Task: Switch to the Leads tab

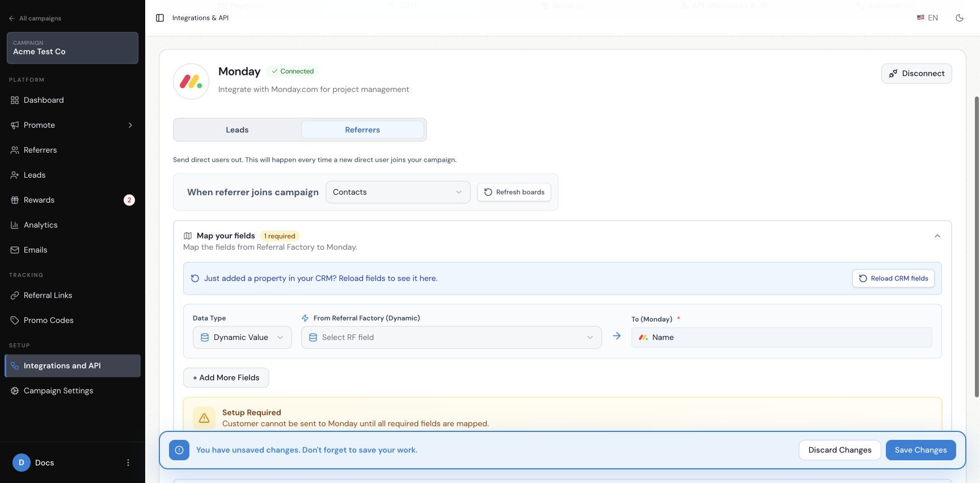Action: pyautogui.click(x=237, y=130)
